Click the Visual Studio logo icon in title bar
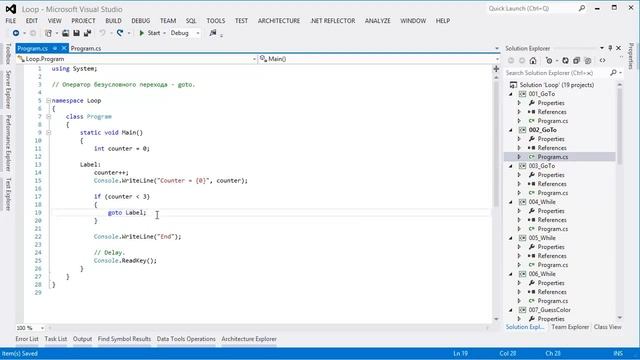 (11, 9)
